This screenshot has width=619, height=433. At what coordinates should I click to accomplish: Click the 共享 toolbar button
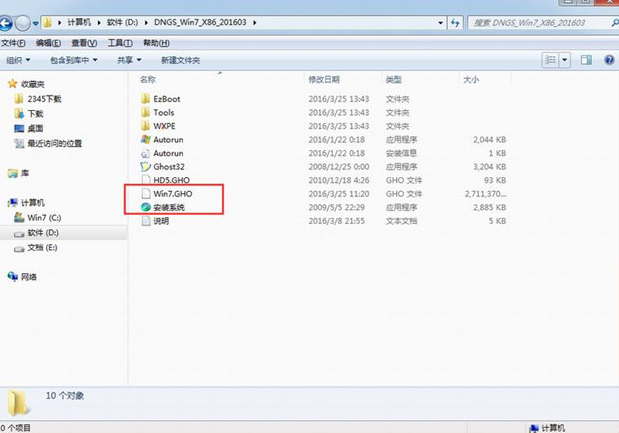[x=129, y=60]
